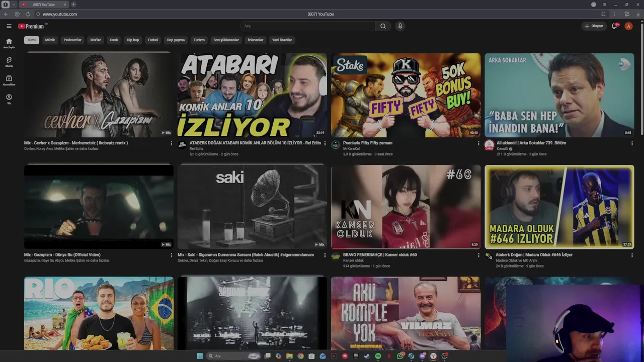
Task: Select the İzlenenler chip
Action: (x=256, y=40)
